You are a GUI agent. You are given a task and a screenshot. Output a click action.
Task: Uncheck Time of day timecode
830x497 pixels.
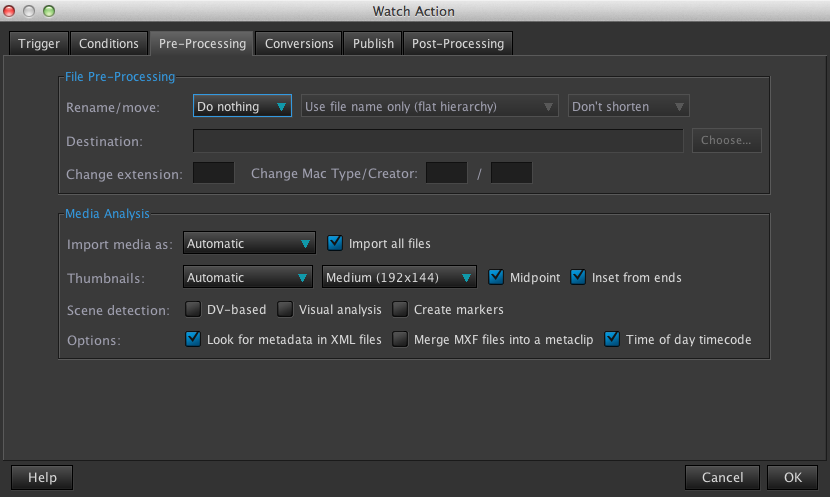tap(612, 340)
